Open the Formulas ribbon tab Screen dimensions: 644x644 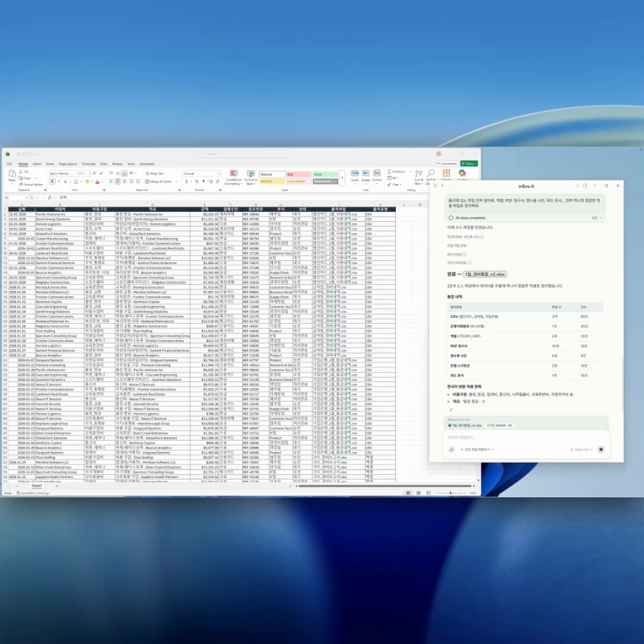[89, 163]
